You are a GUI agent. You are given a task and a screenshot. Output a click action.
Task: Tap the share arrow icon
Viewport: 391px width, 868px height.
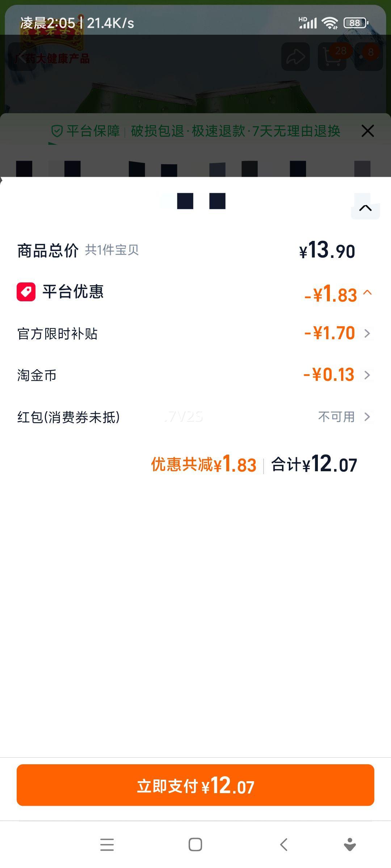point(295,57)
